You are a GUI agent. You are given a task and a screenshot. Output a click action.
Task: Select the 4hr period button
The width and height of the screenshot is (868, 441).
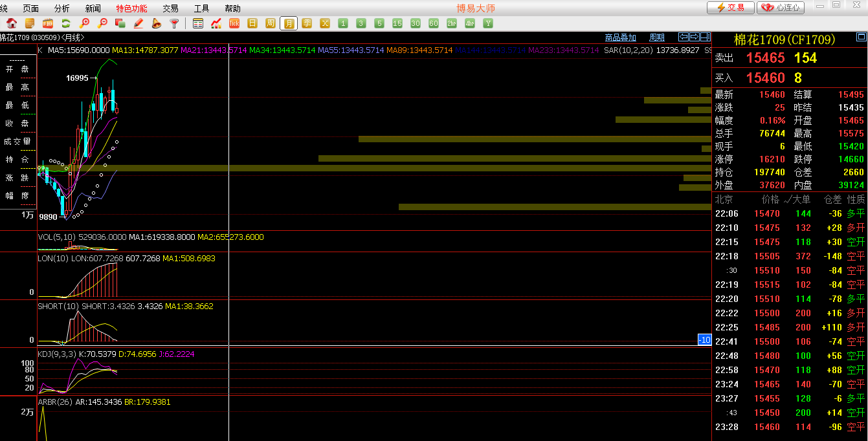(x=470, y=23)
